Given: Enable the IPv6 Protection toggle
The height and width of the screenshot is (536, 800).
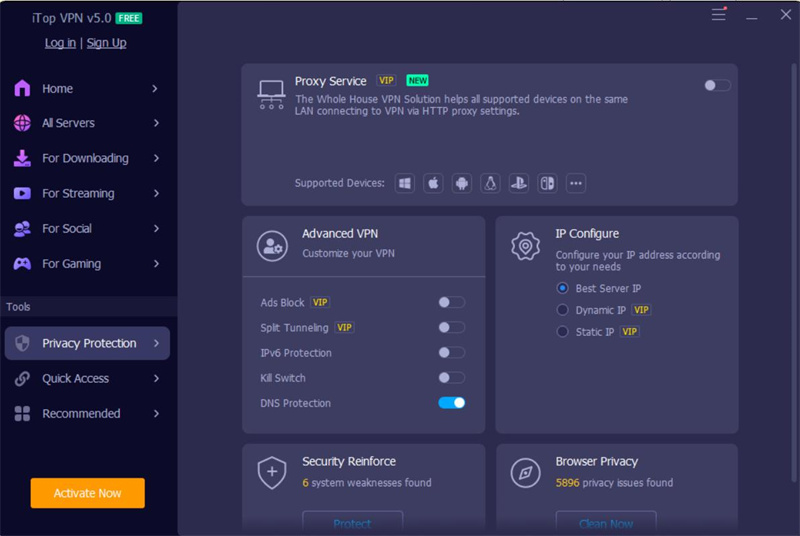Looking at the screenshot, I should click(452, 352).
